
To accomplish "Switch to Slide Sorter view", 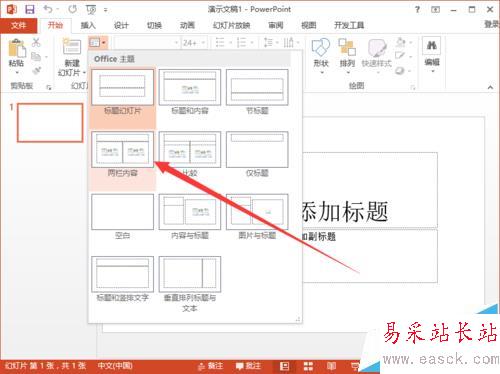I will [308, 366].
